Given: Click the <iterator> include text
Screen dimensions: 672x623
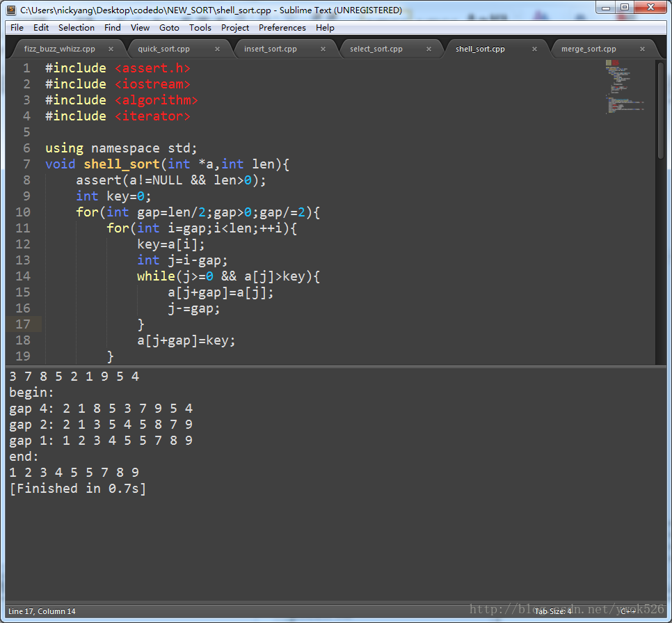Looking at the screenshot, I should [x=152, y=116].
